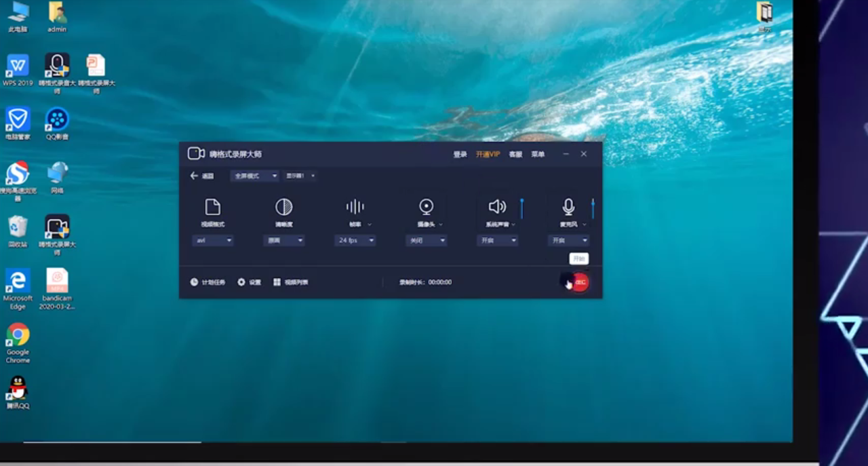Open This PC desktop icon
The height and width of the screenshot is (466, 868).
[x=18, y=16]
